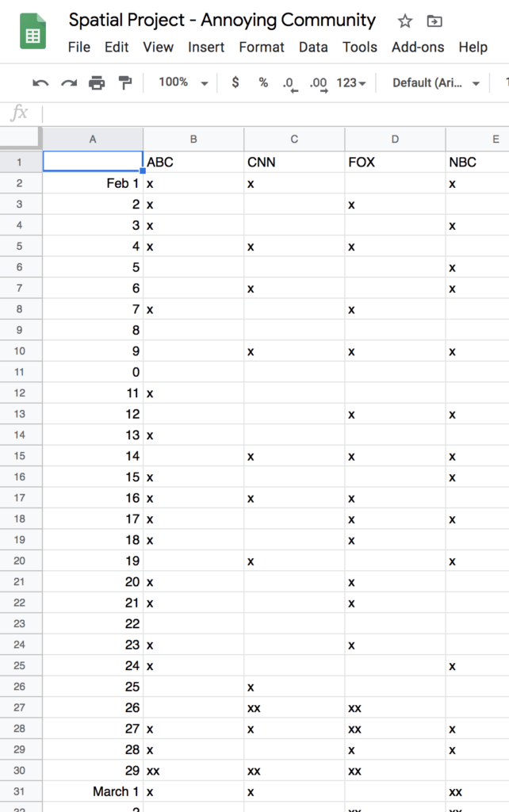Select the xx cell in FOX row 28
The height and width of the screenshot is (812, 509).
395,729
